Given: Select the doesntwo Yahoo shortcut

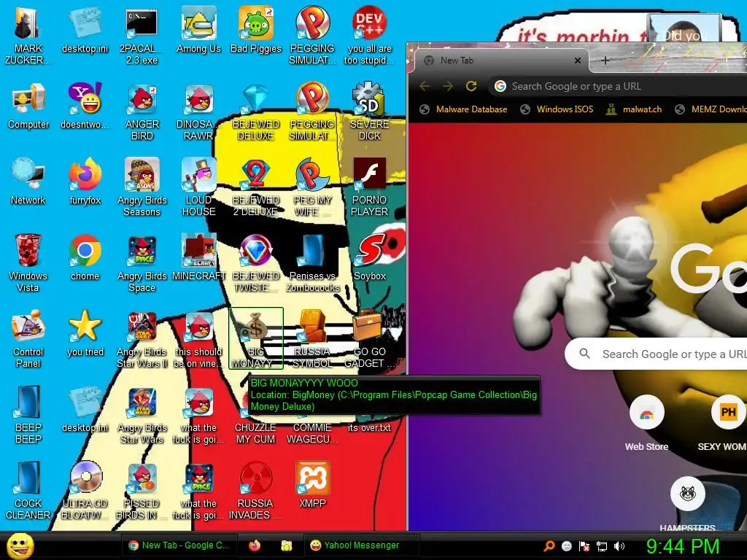Looking at the screenshot, I should click(85, 106).
